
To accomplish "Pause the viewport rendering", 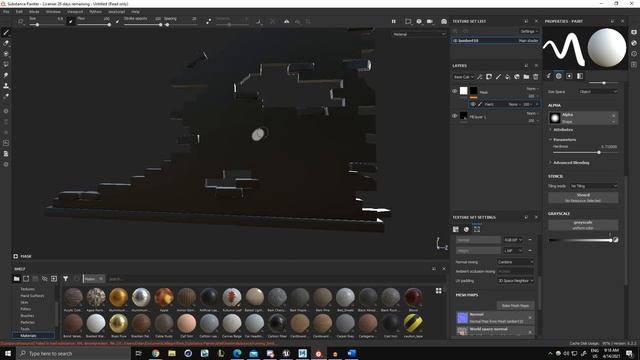I will [x=393, y=21].
